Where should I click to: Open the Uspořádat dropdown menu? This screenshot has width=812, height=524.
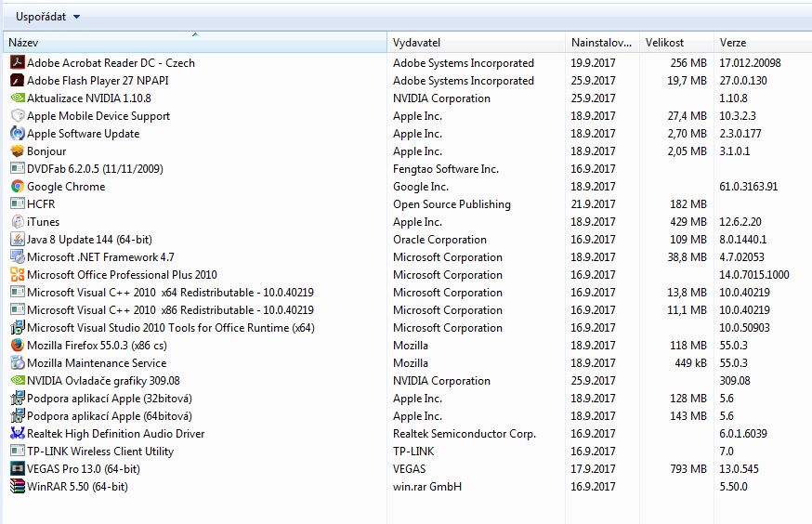click(x=47, y=17)
